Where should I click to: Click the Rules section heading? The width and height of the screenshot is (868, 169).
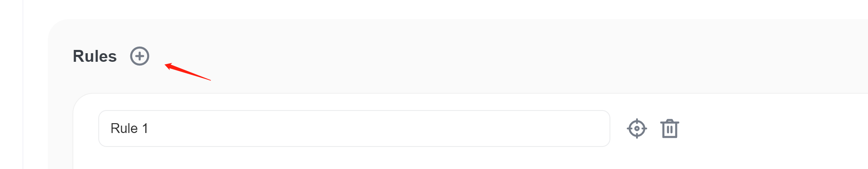pos(95,56)
